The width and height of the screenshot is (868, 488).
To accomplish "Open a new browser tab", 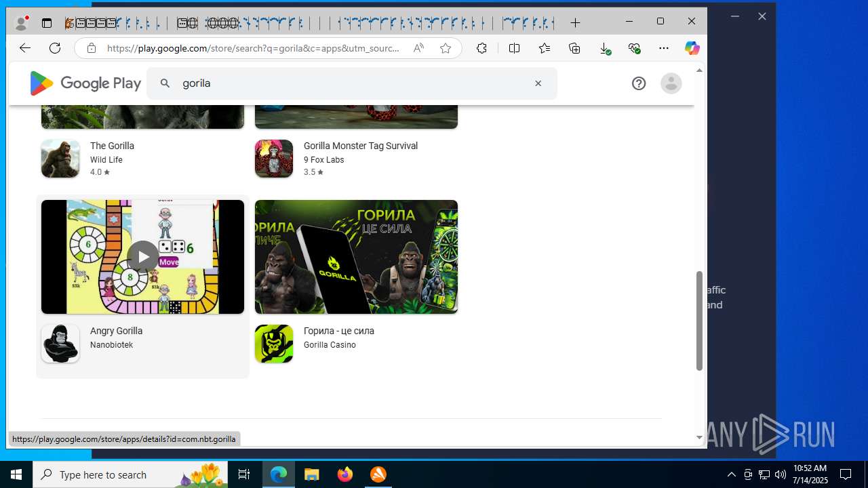I will [x=575, y=23].
